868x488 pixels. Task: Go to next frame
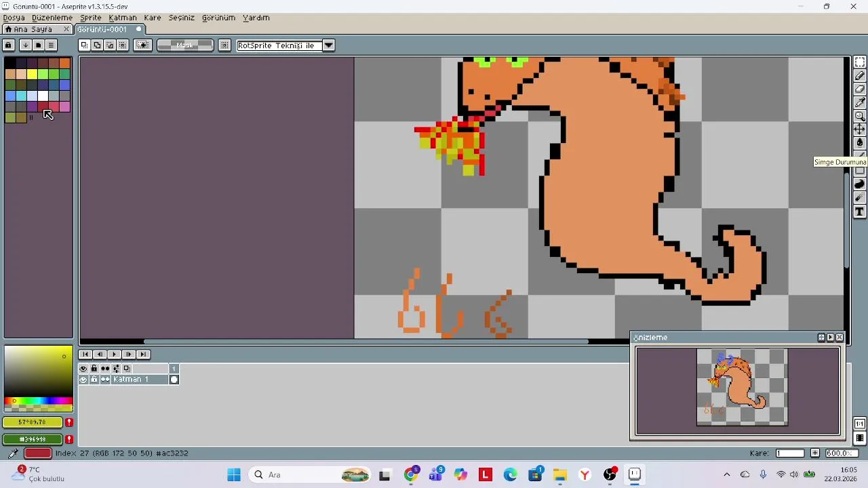coord(129,354)
